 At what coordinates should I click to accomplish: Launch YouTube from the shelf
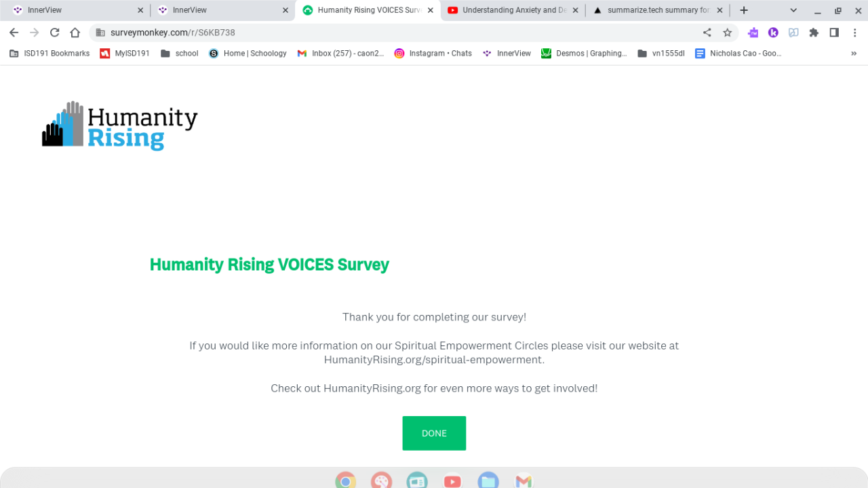[x=452, y=481]
